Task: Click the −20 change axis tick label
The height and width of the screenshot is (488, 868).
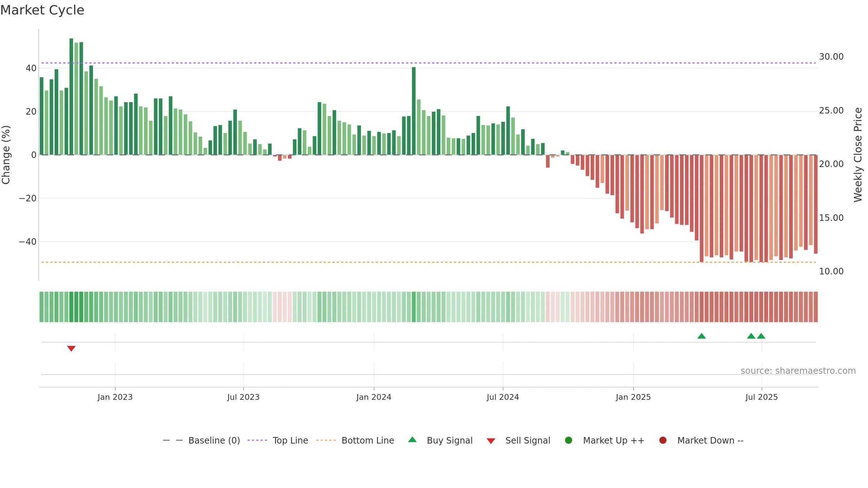Action: point(28,198)
